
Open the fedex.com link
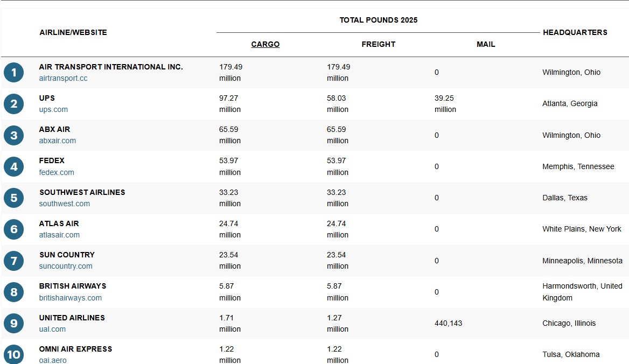click(57, 172)
